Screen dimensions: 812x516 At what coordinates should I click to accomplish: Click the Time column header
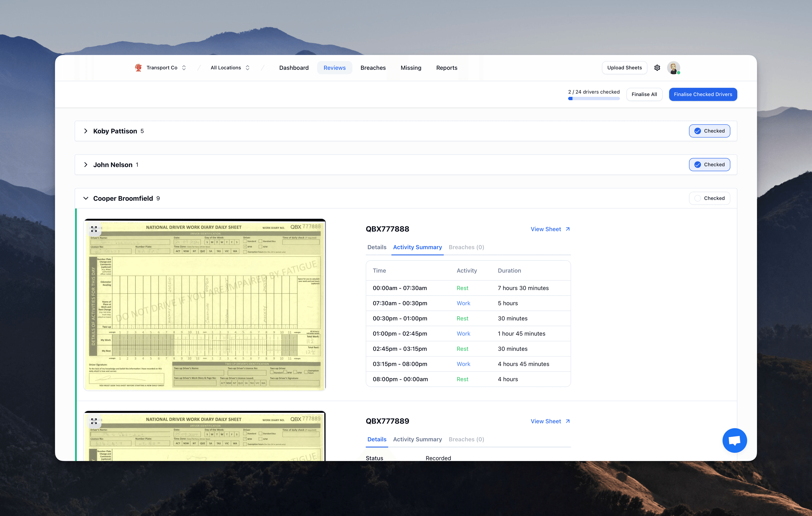click(379, 270)
